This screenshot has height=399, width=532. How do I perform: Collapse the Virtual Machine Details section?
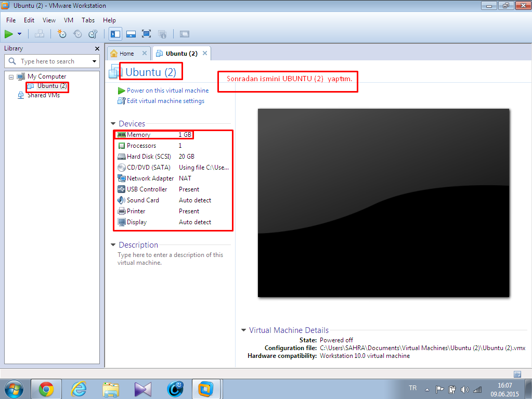243,330
